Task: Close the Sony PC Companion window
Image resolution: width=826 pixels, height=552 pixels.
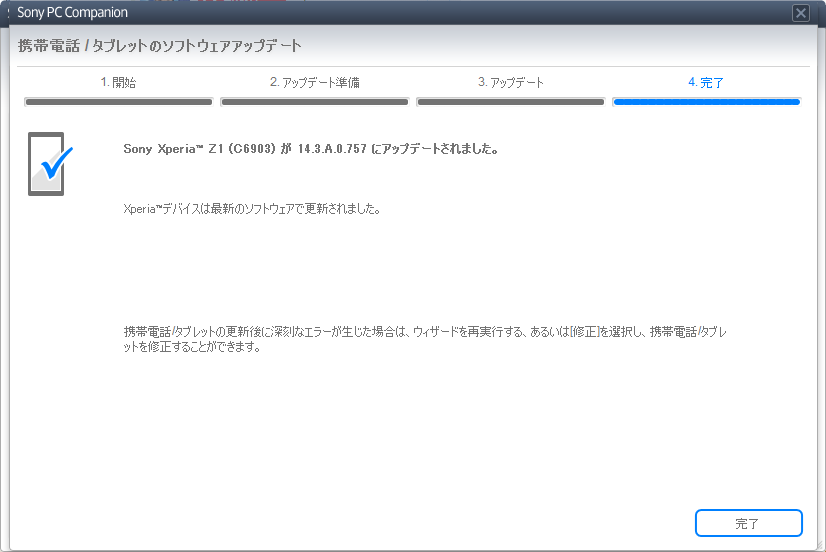Action: pos(801,13)
